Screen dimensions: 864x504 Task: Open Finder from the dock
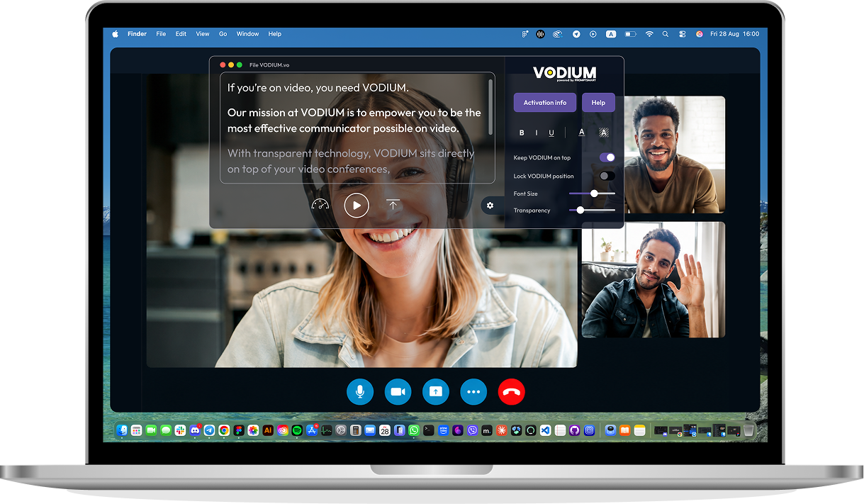tap(122, 430)
